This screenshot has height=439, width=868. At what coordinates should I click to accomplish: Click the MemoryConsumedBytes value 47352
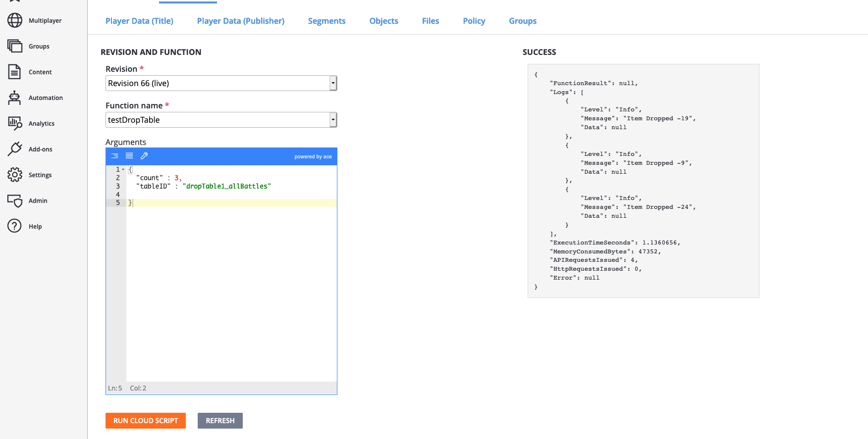point(648,251)
